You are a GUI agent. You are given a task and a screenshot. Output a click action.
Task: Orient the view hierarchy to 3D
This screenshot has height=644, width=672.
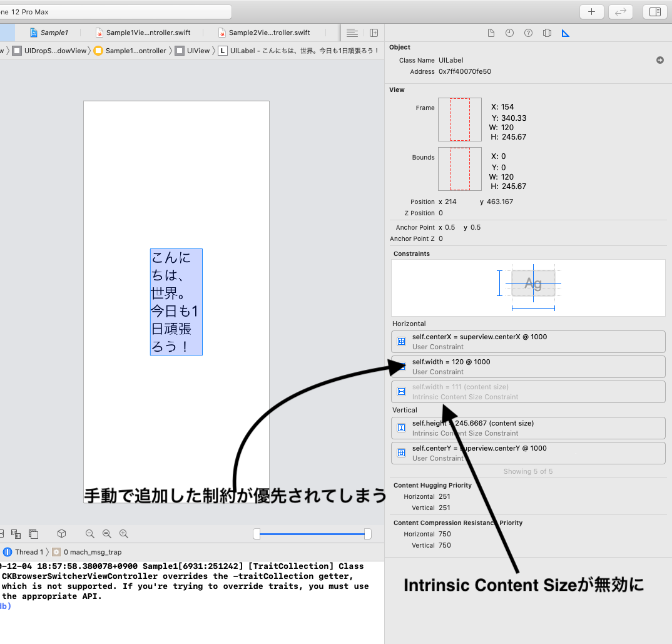pos(62,534)
